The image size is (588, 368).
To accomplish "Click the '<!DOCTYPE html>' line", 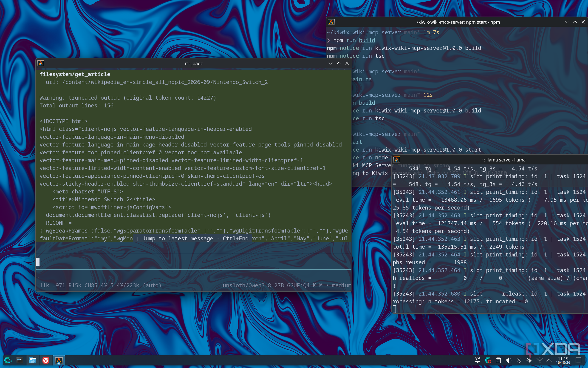I will point(64,121).
